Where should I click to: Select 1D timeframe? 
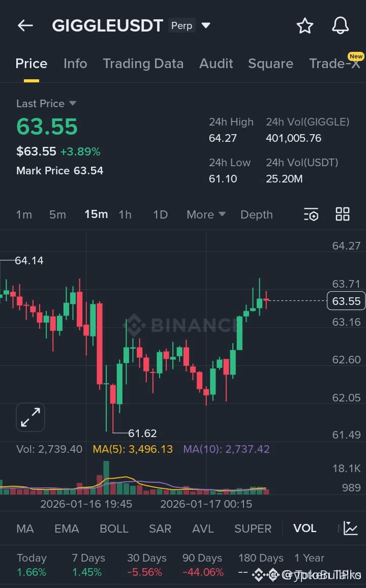pyautogui.click(x=160, y=214)
